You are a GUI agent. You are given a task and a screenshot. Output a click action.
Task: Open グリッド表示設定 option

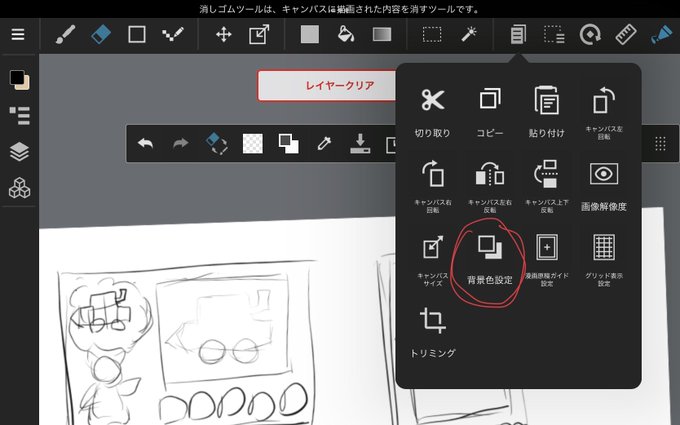[604, 260]
